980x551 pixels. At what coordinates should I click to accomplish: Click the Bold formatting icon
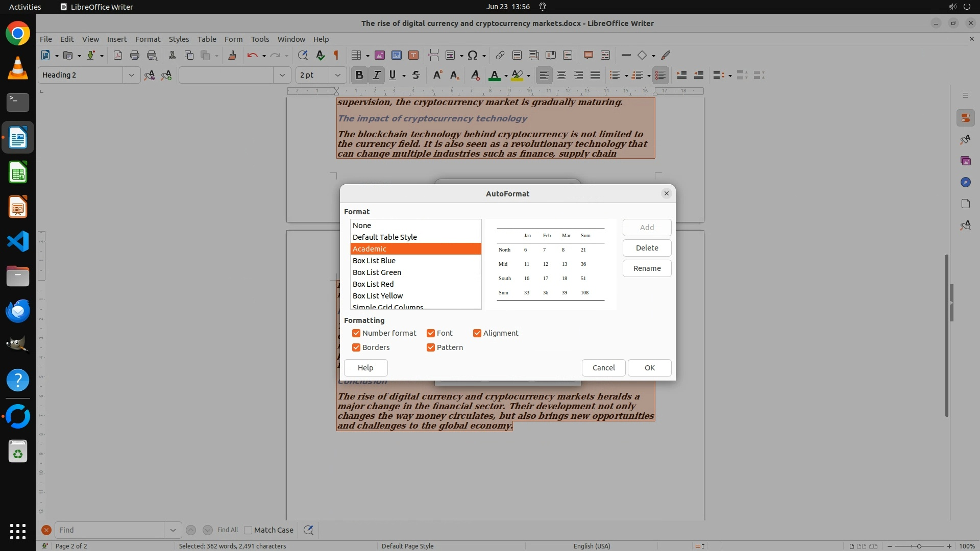point(359,75)
